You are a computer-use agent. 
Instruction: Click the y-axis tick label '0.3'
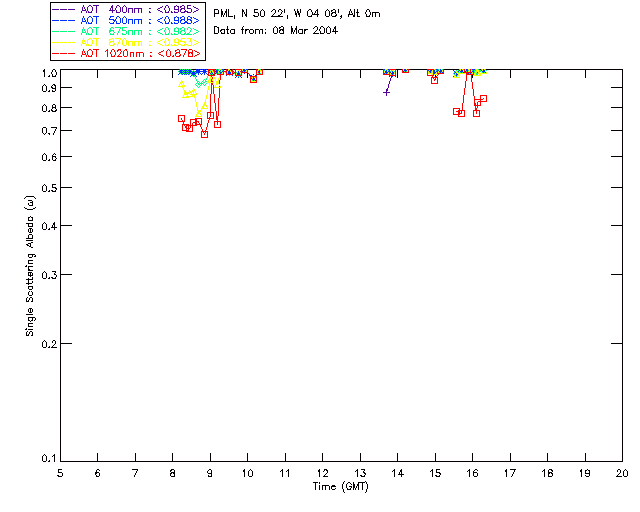[x=49, y=275]
